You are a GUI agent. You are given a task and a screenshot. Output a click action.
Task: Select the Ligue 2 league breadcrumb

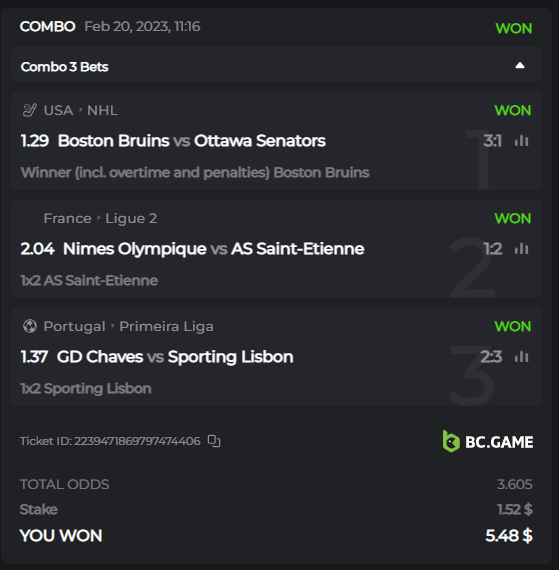(x=131, y=218)
